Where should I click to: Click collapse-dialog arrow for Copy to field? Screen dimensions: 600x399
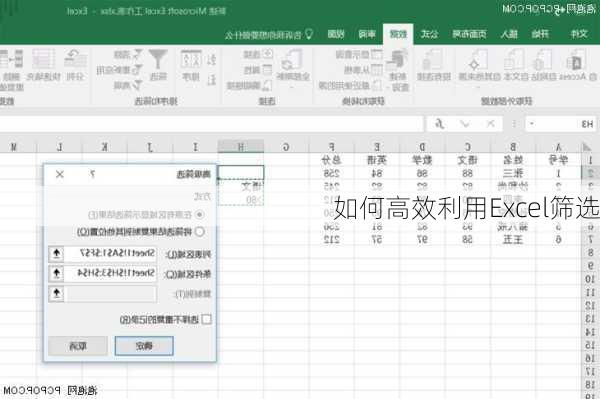57,293
